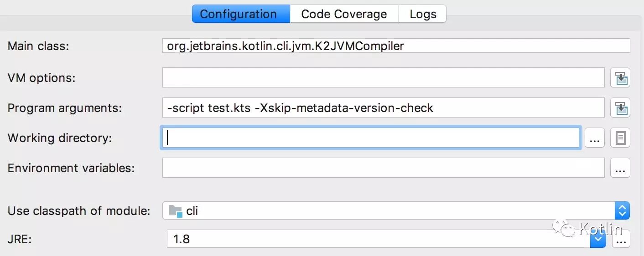Click the "Use classpath of module:" label
This screenshot has width=644, height=256.
(79, 211)
